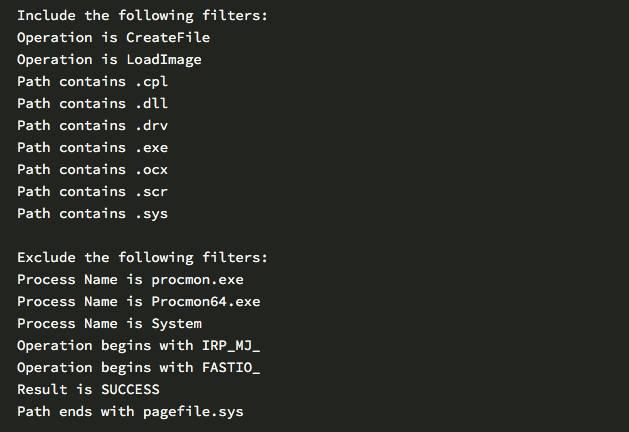Click the word 'Exclude' in the second heading
This screenshot has height=432, width=629.
click(46, 258)
